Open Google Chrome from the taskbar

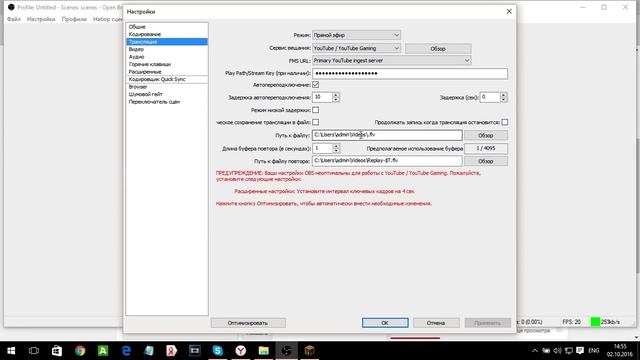pos(80,351)
